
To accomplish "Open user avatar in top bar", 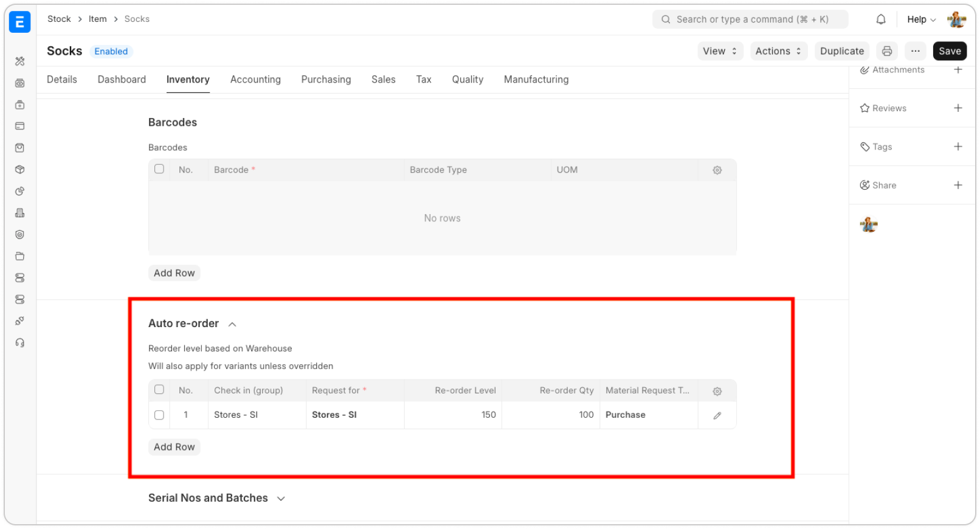I will pos(956,19).
